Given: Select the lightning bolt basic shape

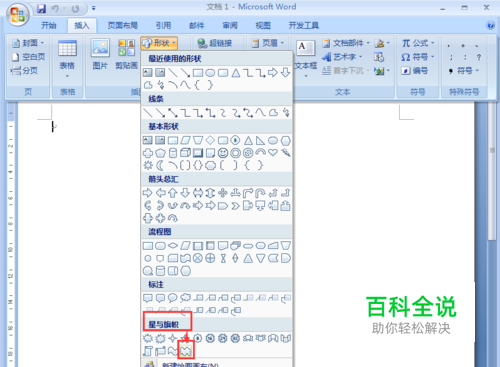Looking at the screenshot, I should (x=286, y=153).
